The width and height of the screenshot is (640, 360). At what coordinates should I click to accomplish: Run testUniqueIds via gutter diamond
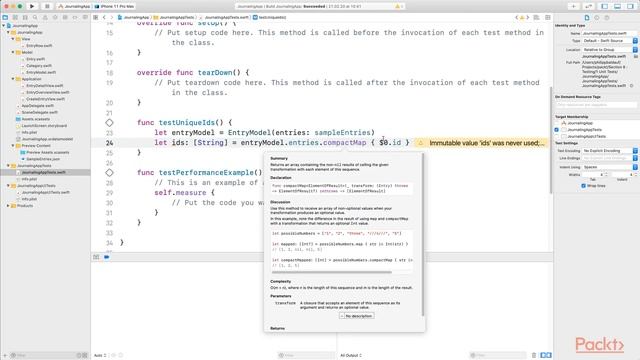(109, 122)
